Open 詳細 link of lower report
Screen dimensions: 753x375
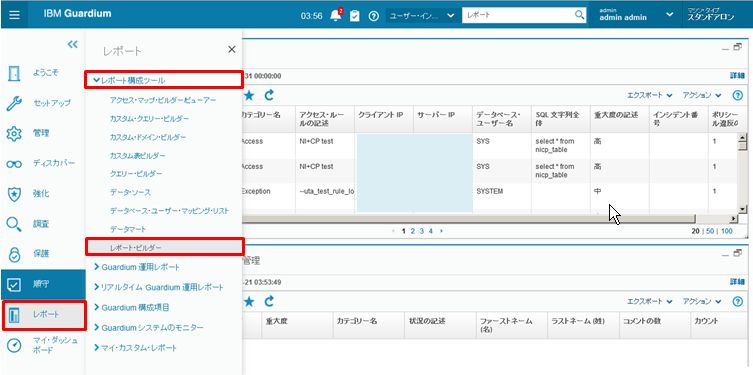737,281
